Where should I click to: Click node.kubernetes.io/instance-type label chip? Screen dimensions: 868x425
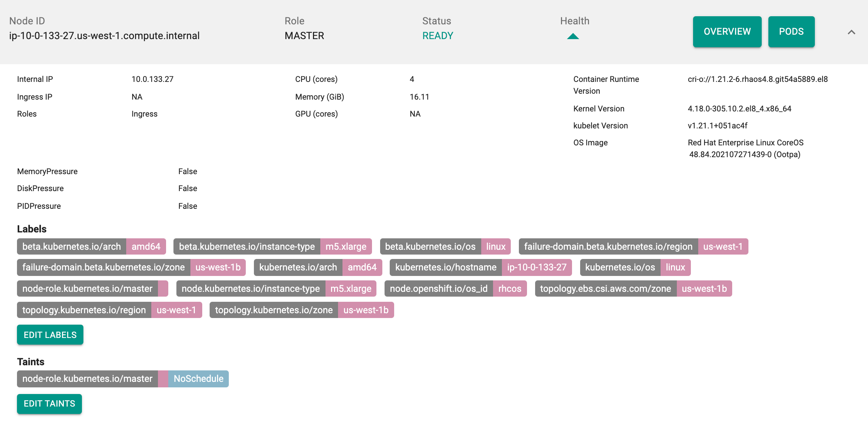(276, 288)
